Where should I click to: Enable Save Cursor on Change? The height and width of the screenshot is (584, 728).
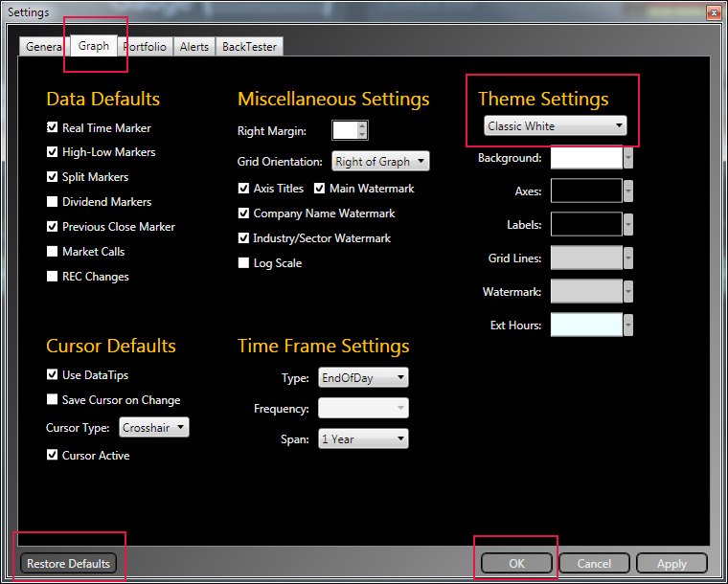[53, 400]
